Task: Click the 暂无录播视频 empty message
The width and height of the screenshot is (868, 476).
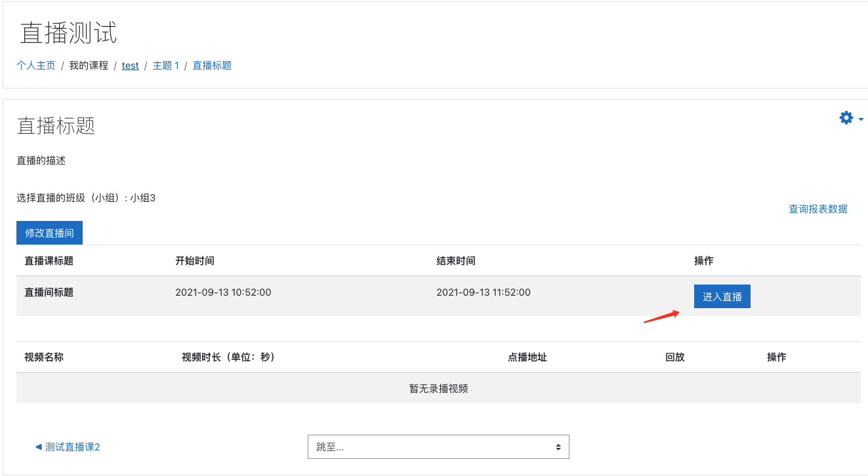Action: coord(438,389)
